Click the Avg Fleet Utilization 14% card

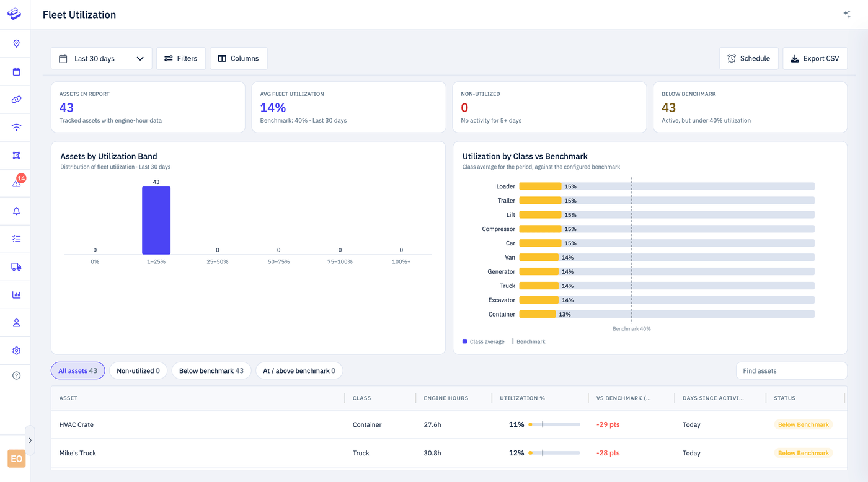coord(348,107)
